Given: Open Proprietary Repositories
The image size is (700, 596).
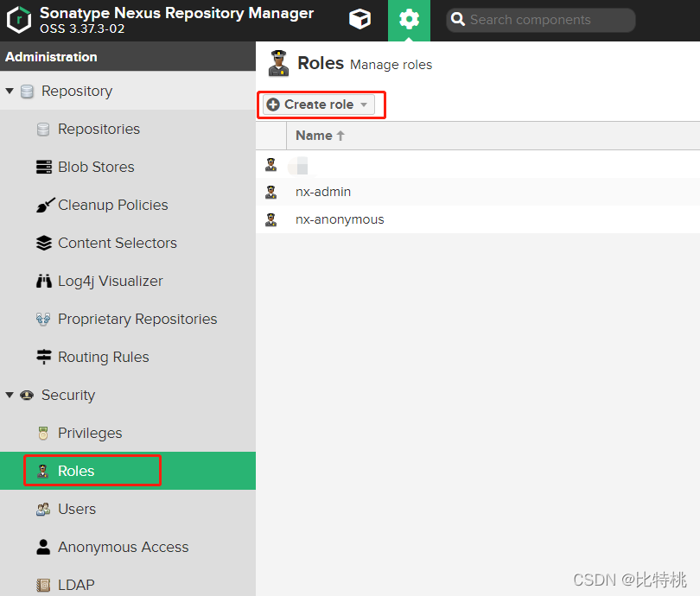Looking at the screenshot, I should pos(137,320).
